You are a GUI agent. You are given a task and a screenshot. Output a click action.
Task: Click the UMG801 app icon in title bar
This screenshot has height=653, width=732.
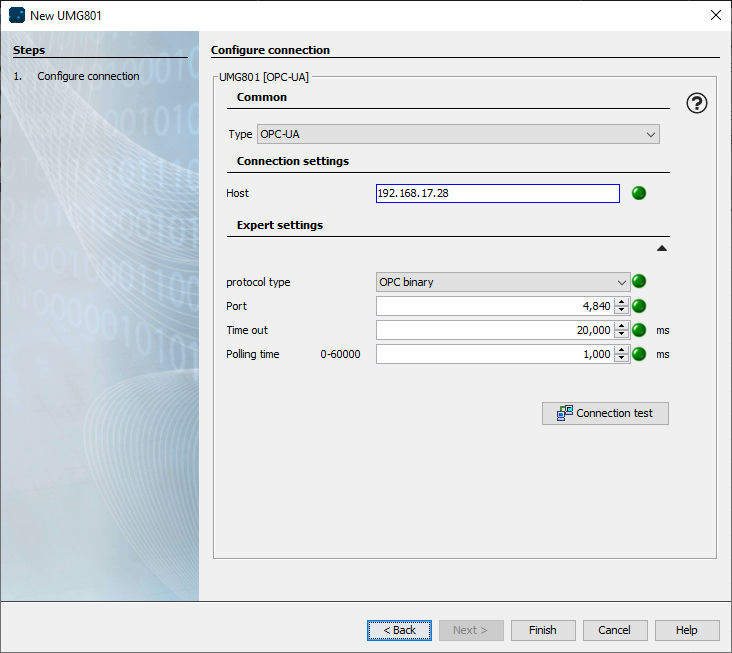click(16, 15)
